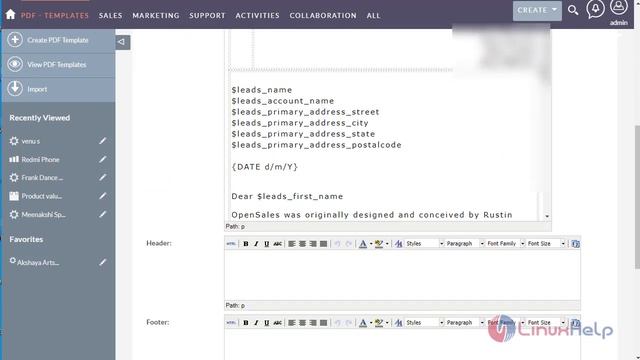
Task: Align center in Footer editor toolbar
Action: pos(302,323)
